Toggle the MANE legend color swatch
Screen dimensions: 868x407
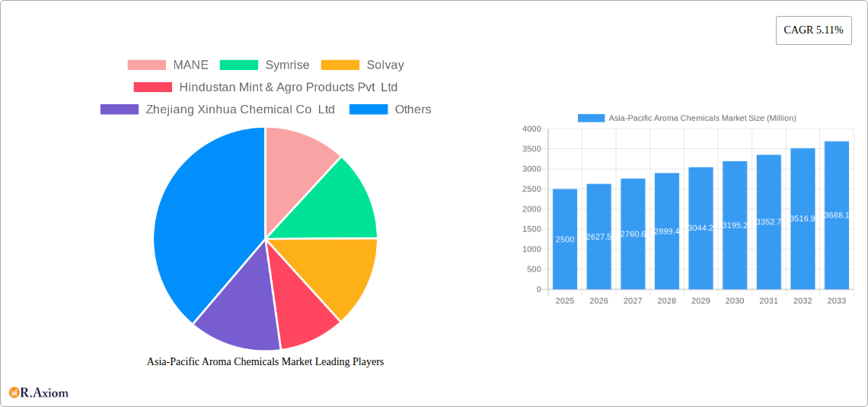[x=147, y=65]
